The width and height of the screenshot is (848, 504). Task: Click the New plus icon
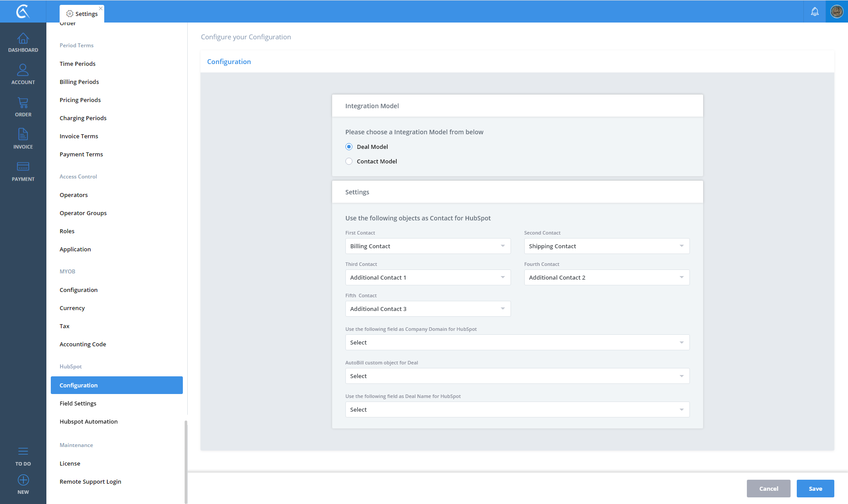pos(23,480)
